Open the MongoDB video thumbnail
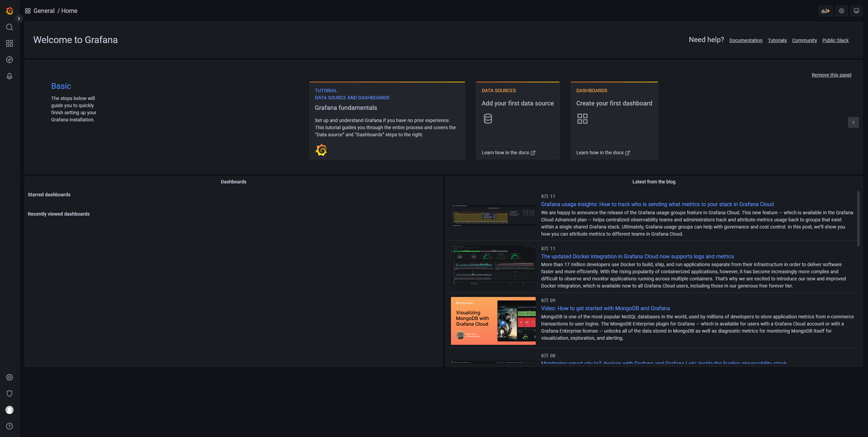The width and height of the screenshot is (868, 437). (x=493, y=321)
